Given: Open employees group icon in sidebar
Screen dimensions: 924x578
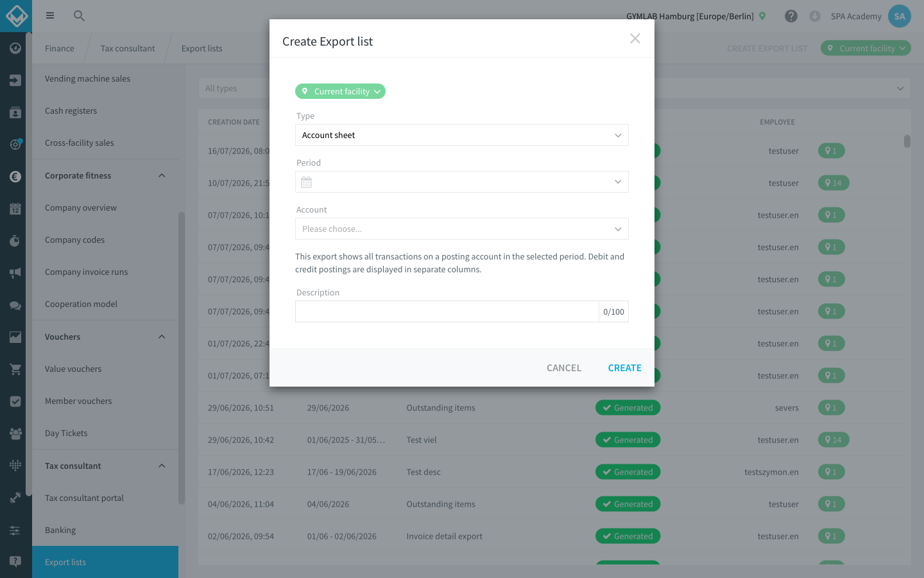Looking at the screenshot, I should tap(15, 433).
